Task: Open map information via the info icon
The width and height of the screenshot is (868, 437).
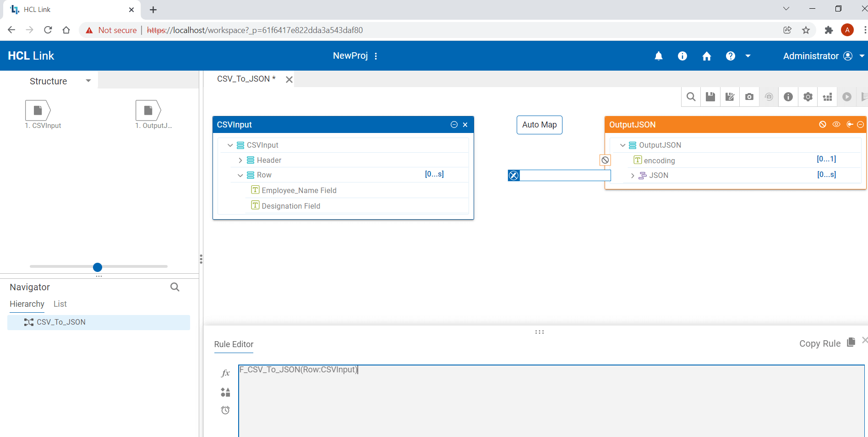Action: [x=788, y=97]
